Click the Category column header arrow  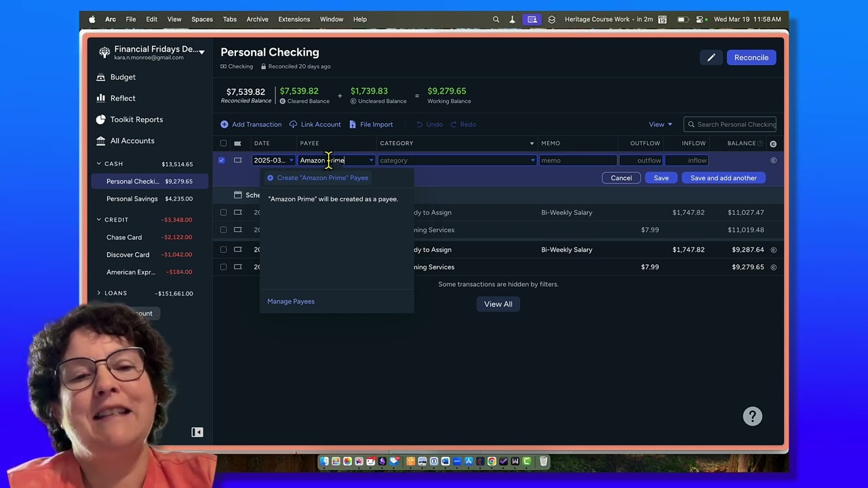point(532,144)
